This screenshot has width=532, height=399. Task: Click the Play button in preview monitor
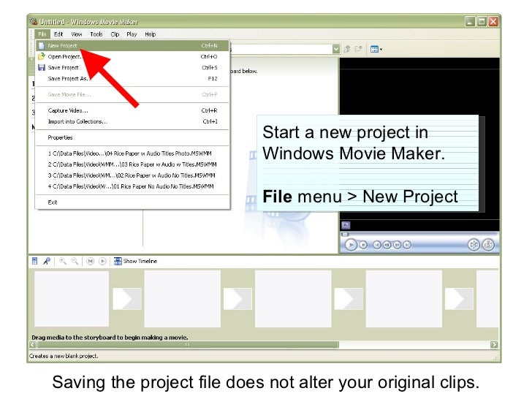(351, 245)
